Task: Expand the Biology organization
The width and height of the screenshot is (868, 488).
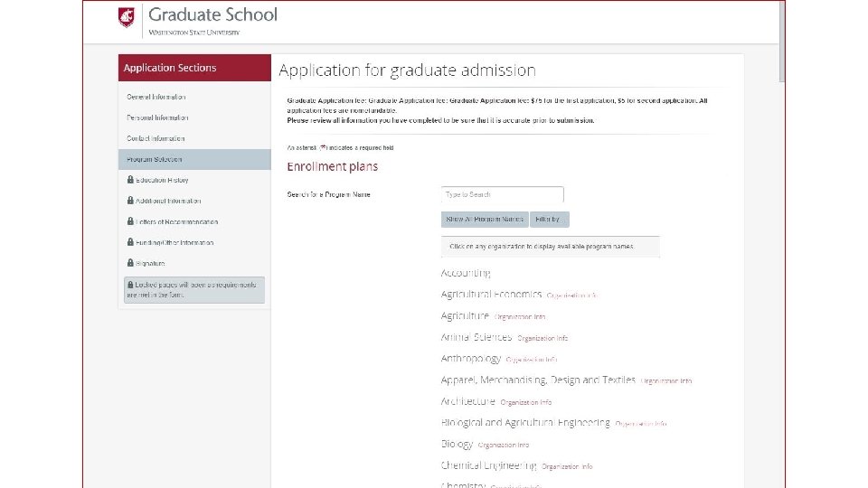Action: click(x=457, y=444)
